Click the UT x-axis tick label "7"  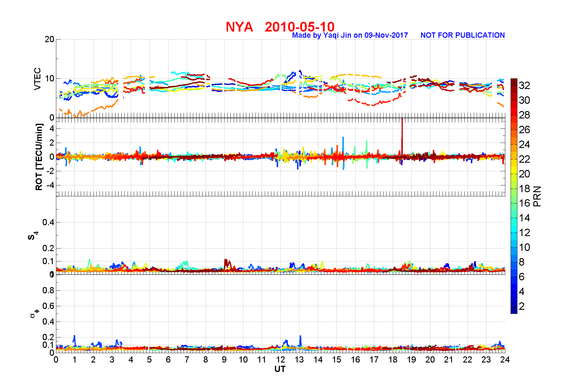click(187, 360)
